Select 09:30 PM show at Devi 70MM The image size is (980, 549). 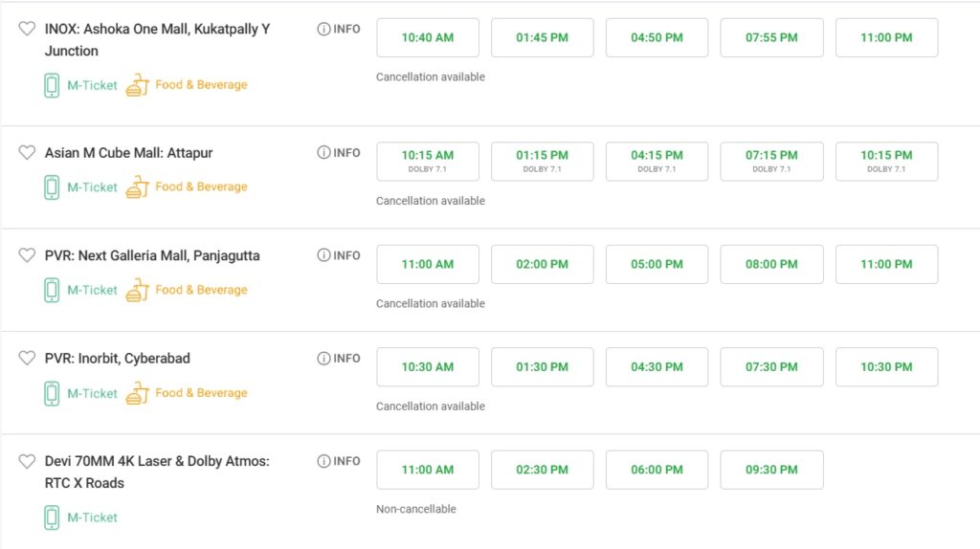(771, 470)
